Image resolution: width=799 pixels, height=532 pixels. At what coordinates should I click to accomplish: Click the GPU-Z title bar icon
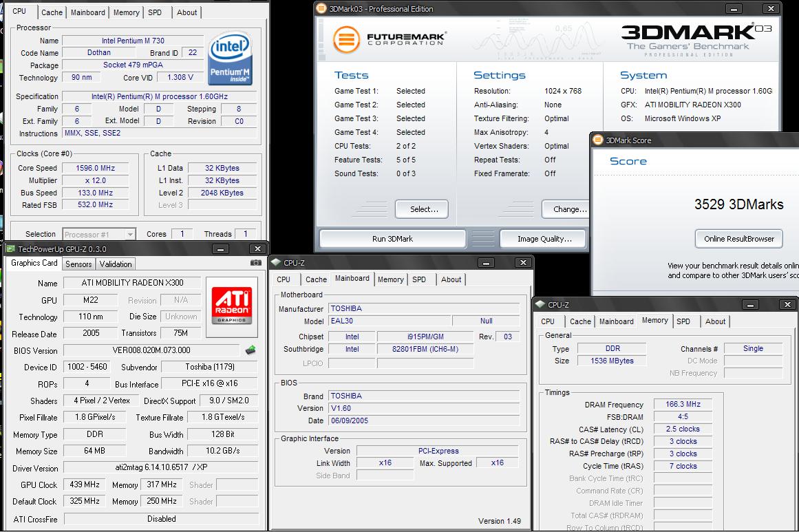[x=10, y=248]
